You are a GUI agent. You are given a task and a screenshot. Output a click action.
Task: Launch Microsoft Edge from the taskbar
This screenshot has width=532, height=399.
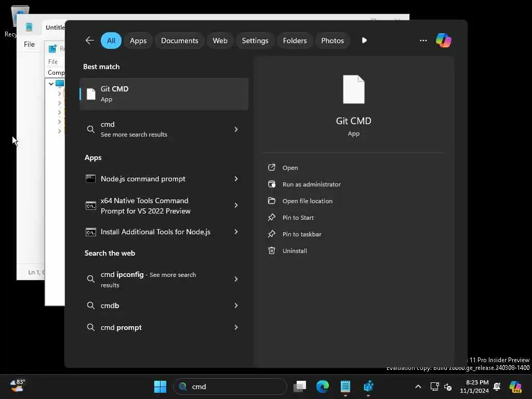tap(322, 387)
